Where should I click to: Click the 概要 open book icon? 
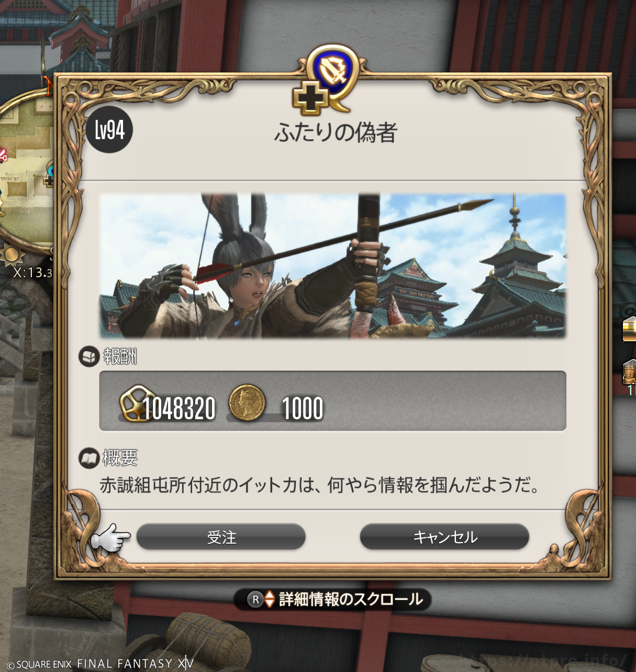[x=88, y=458]
